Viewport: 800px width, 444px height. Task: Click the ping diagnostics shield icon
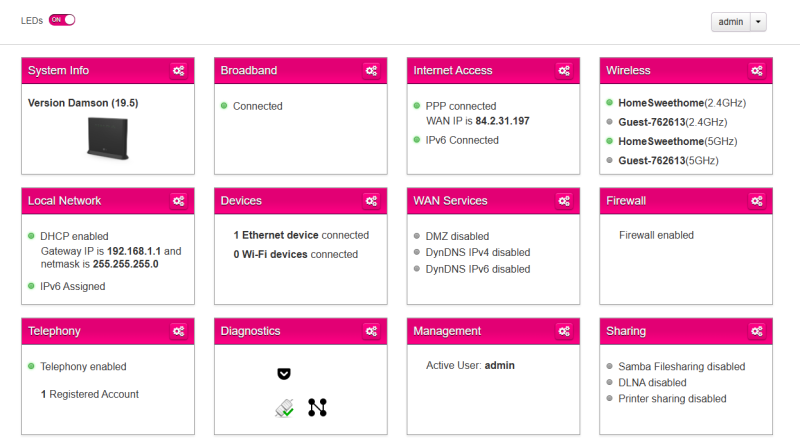(284, 374)
